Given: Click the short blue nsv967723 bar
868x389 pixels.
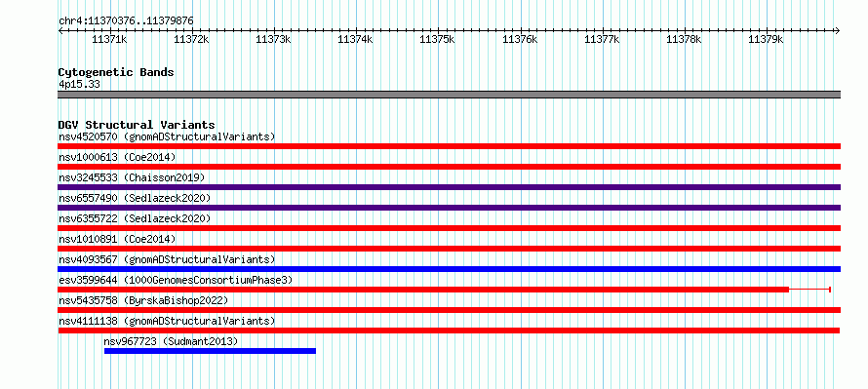Looking at the screenshot, I should (x=210, y=351).
